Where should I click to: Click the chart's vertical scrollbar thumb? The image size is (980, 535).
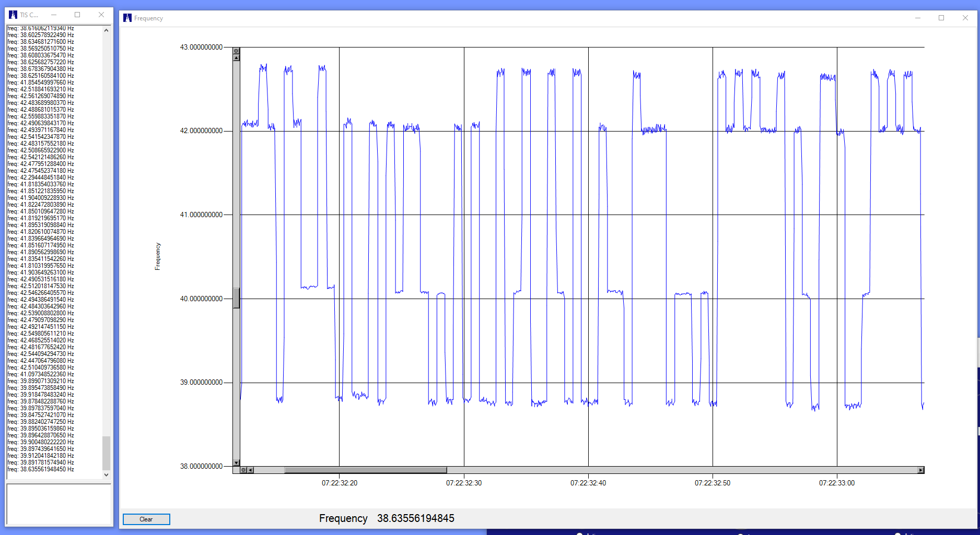(x=236, y=298)
